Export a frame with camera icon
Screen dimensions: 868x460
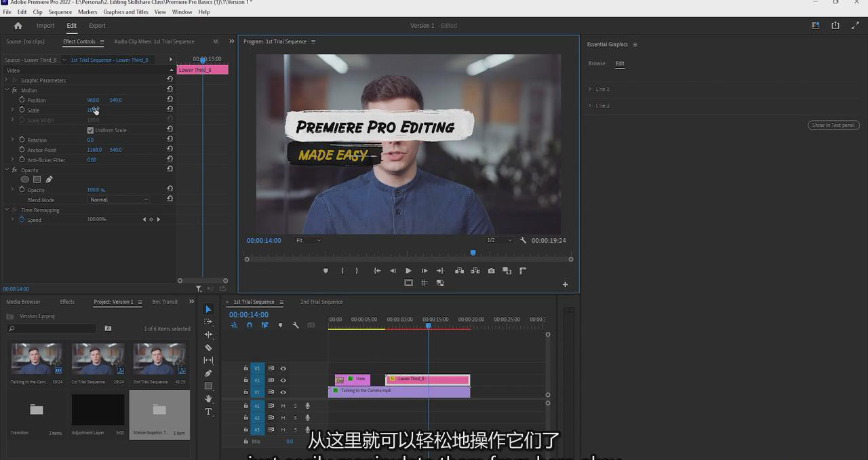click(x=492, y=271)
